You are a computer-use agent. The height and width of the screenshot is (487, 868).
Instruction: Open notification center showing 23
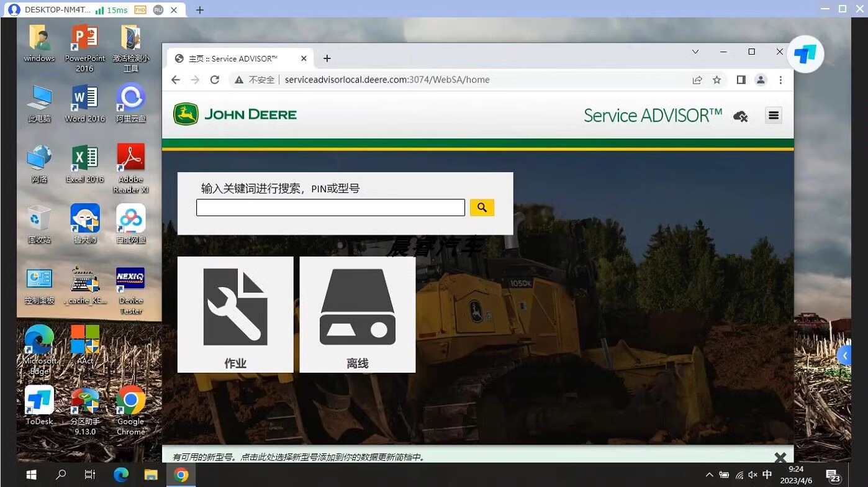[x=833, y=476]
